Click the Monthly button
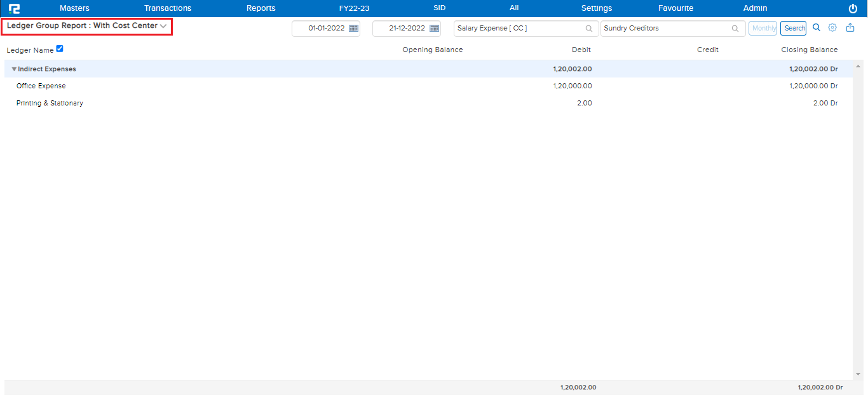 pyautogui.click(x=763, y=29)
